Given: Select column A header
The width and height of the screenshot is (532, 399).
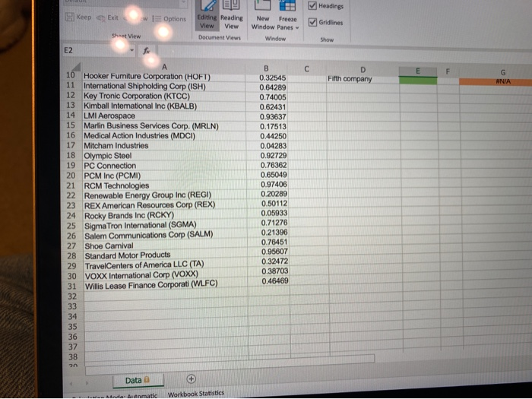Looking at the screenshot, I should (164, 67).
